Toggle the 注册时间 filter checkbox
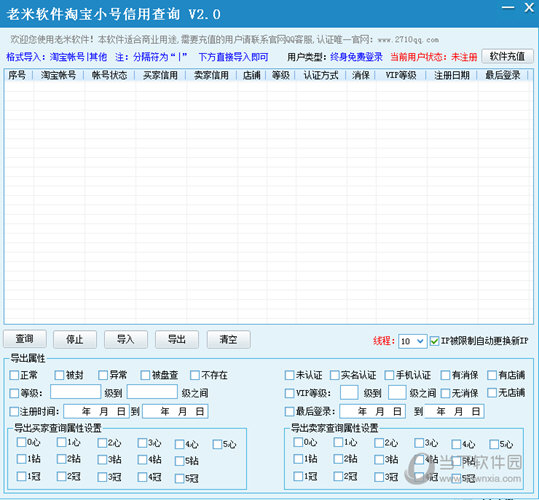This screenshot has height=500, width=539. [x=14, y=411]
